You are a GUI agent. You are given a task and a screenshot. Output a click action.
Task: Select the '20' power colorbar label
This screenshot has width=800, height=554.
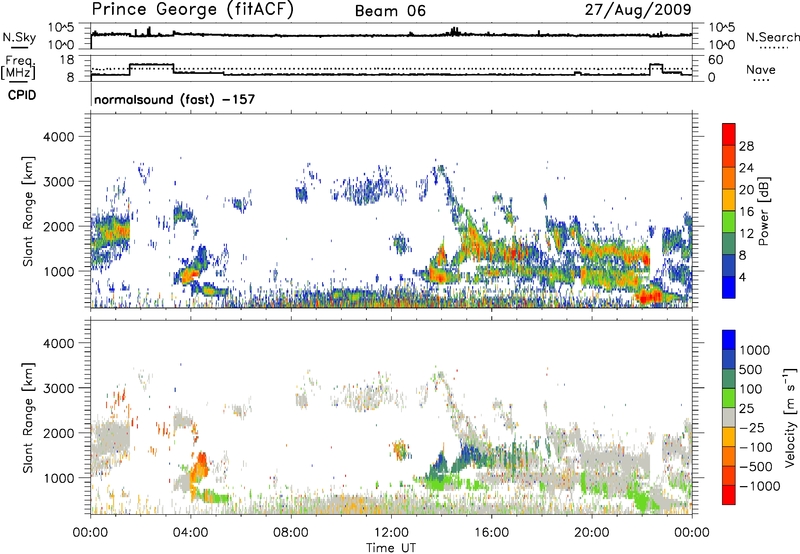point(746,190)
